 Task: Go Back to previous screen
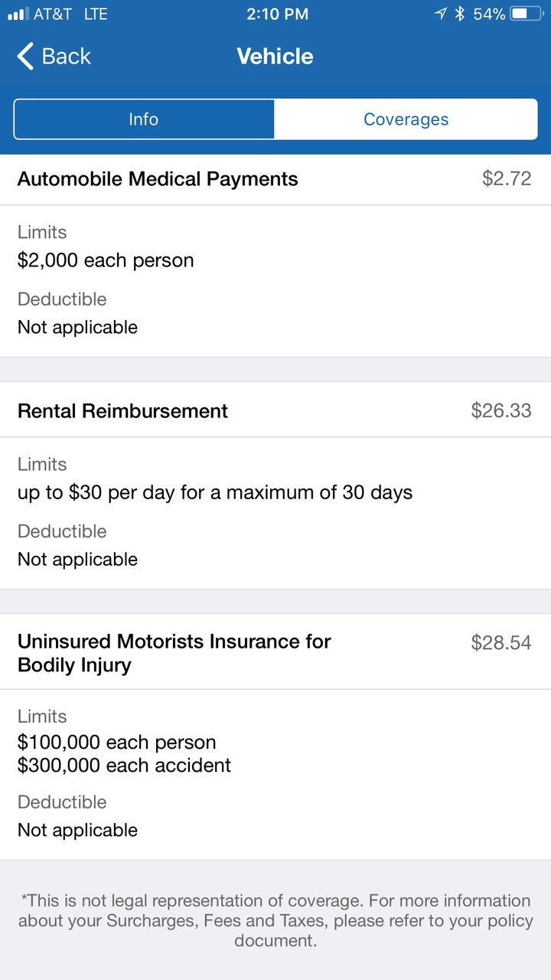point(54,57)
